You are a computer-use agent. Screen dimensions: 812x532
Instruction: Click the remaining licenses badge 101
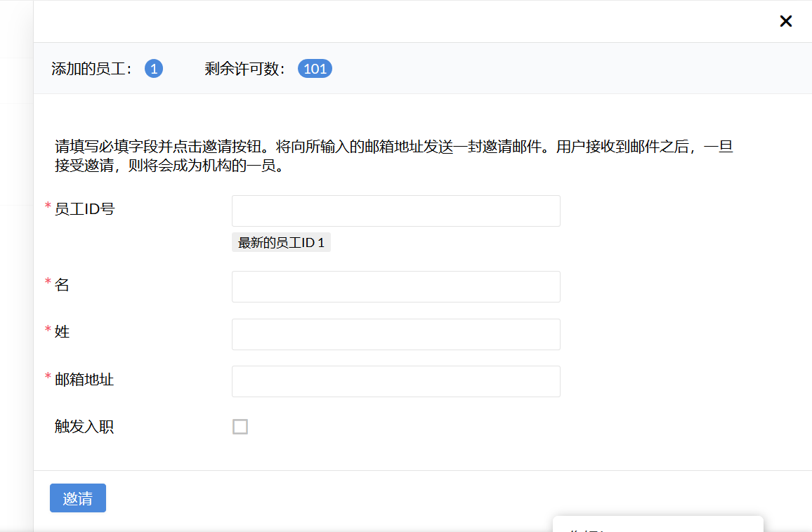315,69
